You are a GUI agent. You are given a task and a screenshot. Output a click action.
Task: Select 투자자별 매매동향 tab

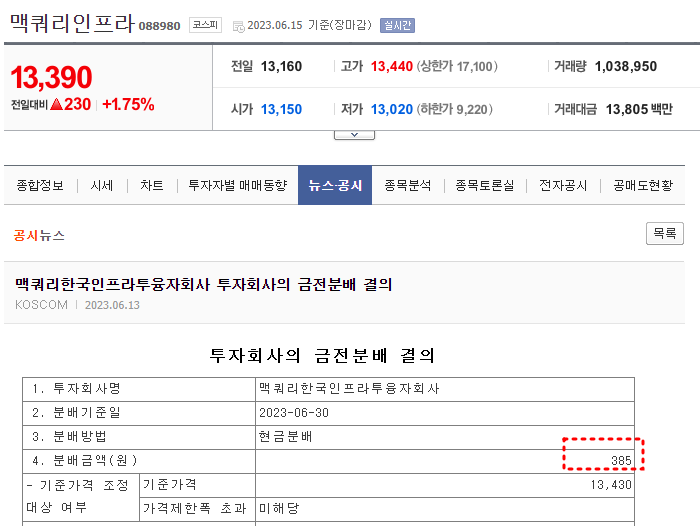coord(238,185)
